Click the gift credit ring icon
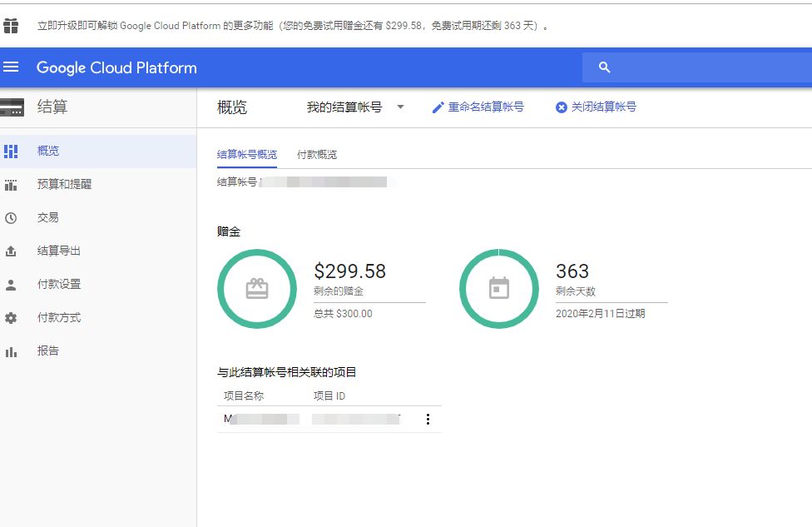812x527 pixels. pyautogui.click(x=257, y=289)
